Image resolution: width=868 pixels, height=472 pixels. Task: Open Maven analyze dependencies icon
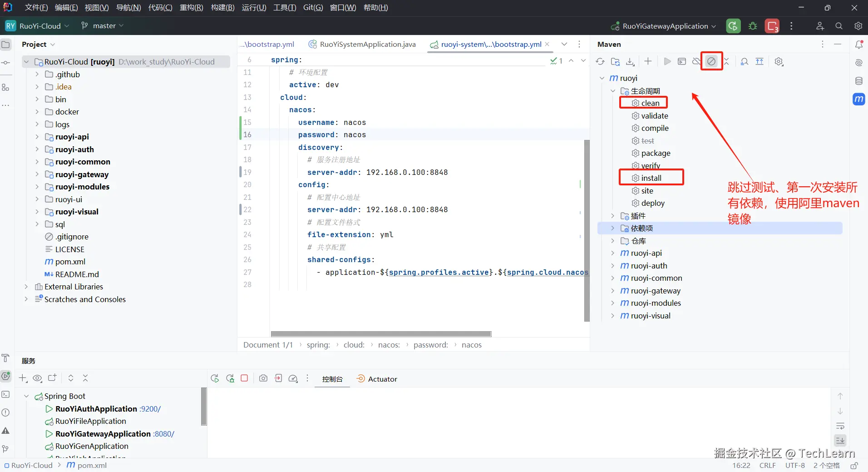point(745,62)
